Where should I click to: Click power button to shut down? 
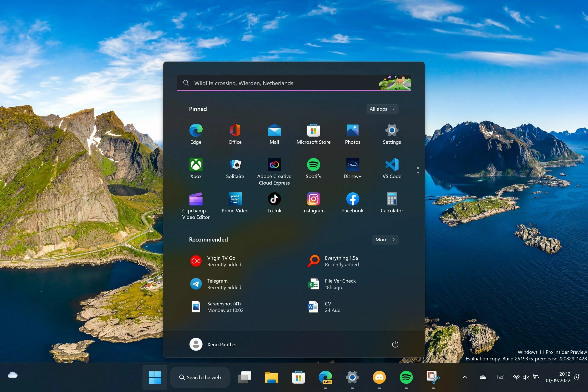tap(394, 344)
